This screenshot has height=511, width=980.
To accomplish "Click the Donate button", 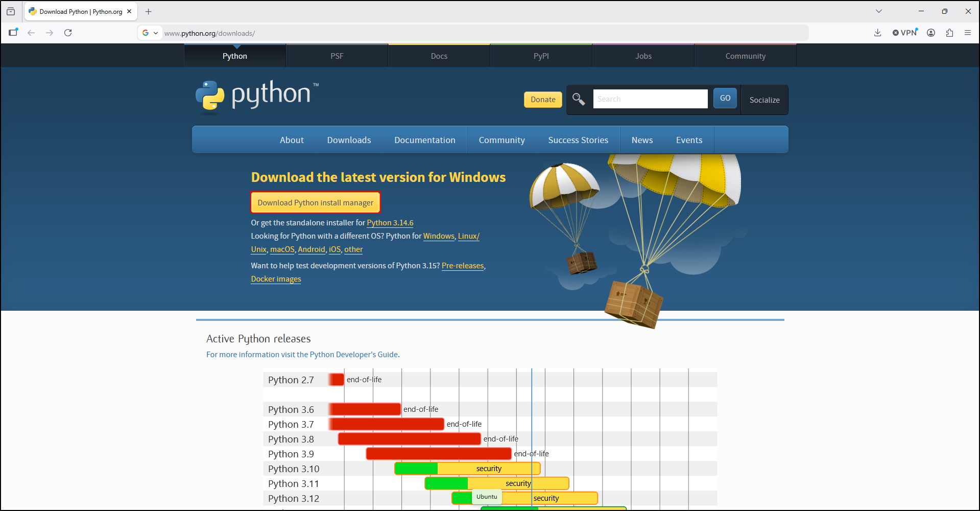I will pyautogui.click(x=543, y=100).
